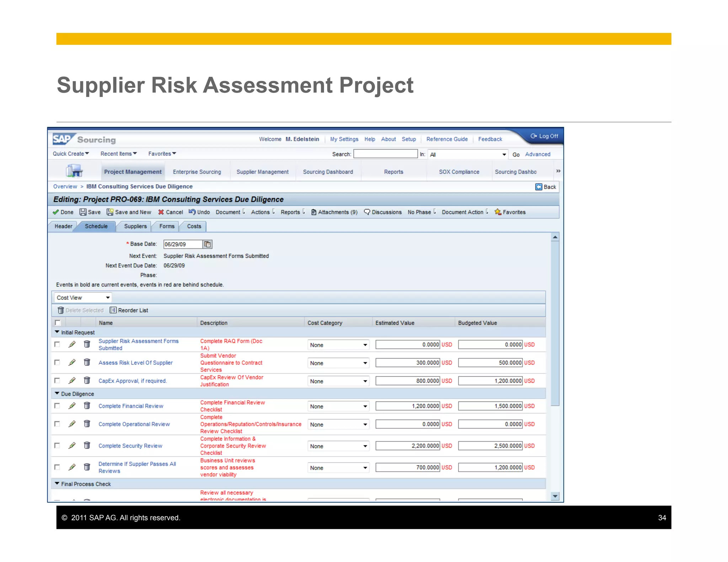Open the Base Date calendar picker icon

pos(207,244)
